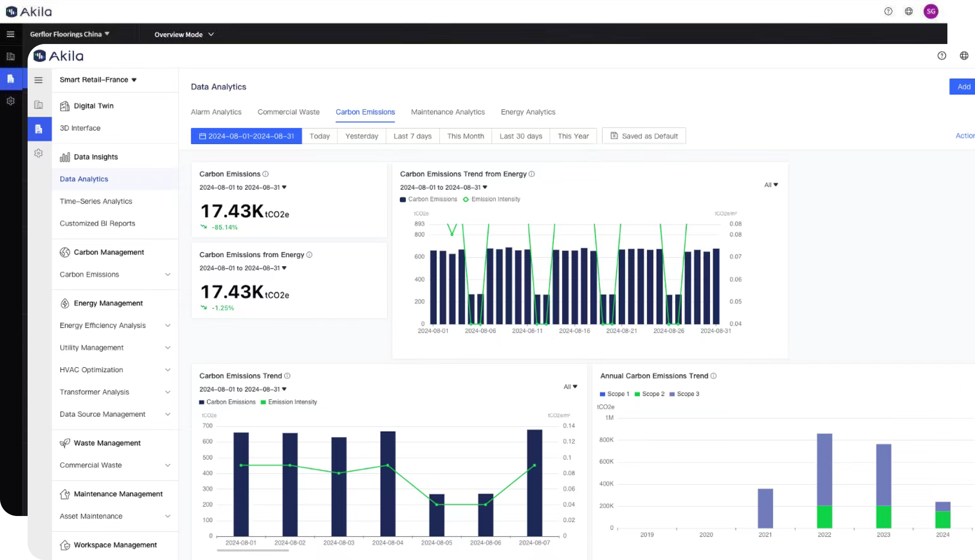The image size is (975, 560).
Task: Open the Maintenance Analytics tab
Action: [448, 112]
